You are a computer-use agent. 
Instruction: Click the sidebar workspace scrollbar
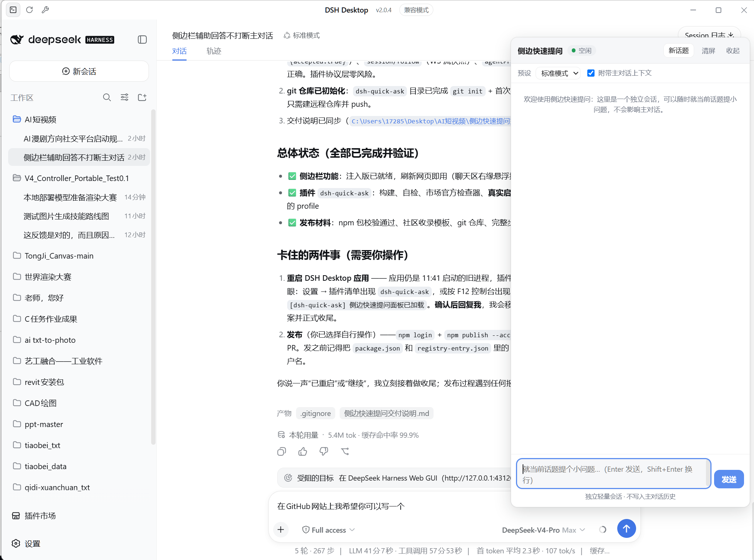coord(153,277)
